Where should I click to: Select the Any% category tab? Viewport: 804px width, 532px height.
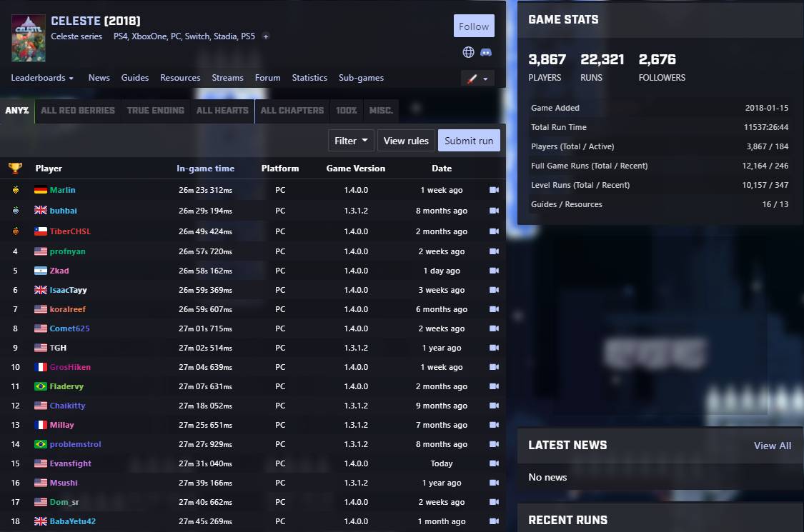pos(17,110)
